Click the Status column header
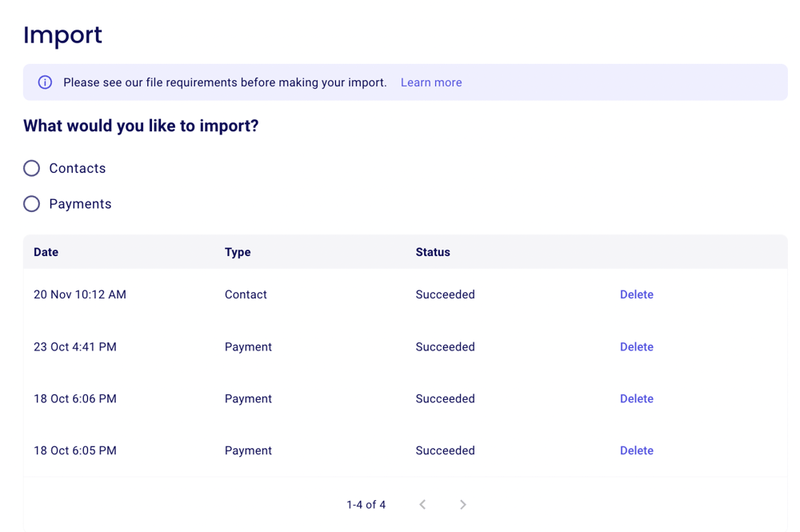This screenshot has height=532, width=800. coord(432,252)
